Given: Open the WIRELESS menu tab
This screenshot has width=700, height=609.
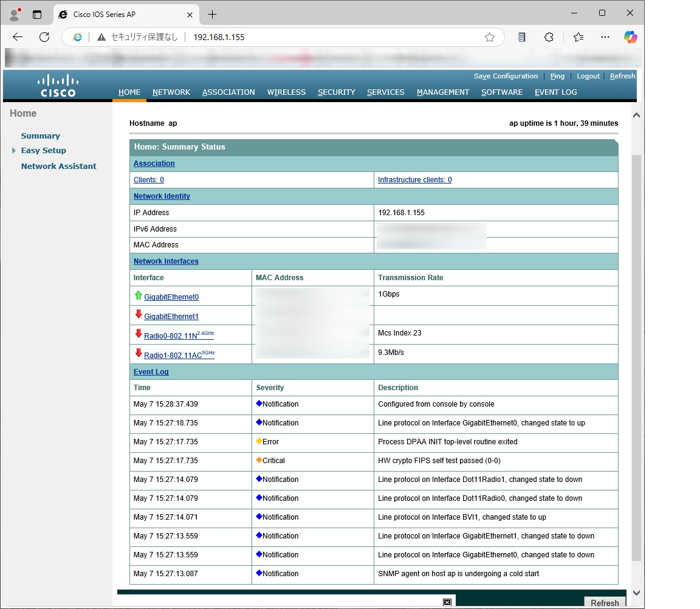Looking at the screenshot, I should coord(286,92).
